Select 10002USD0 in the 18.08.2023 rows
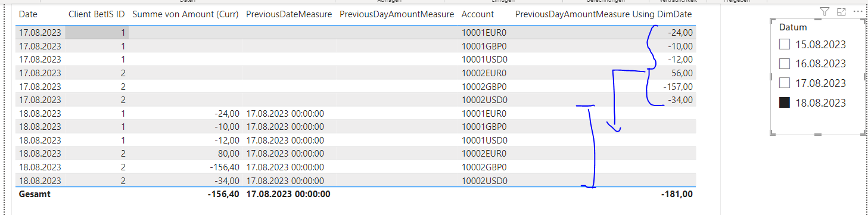868x215 pixels. [x=484, y=181]
